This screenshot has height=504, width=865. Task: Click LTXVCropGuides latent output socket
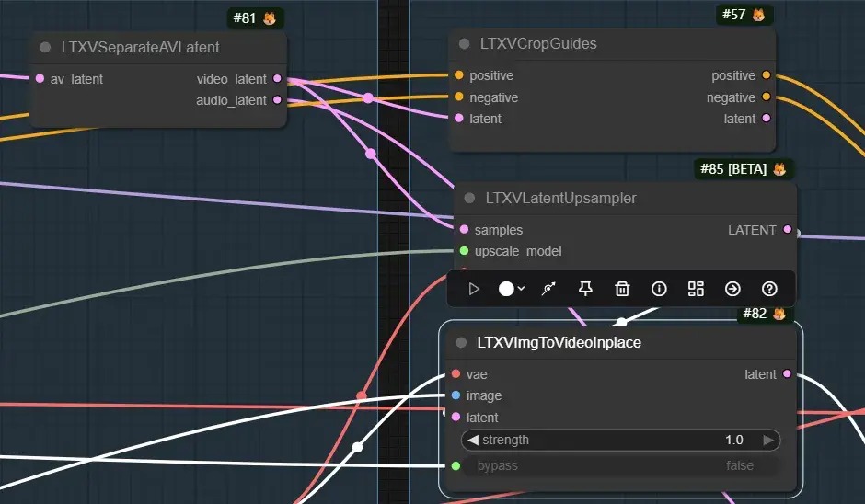767,118
